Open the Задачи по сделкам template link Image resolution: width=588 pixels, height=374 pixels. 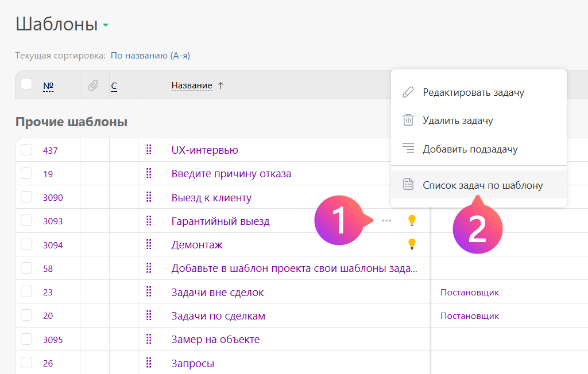click(x=218, y=316)
